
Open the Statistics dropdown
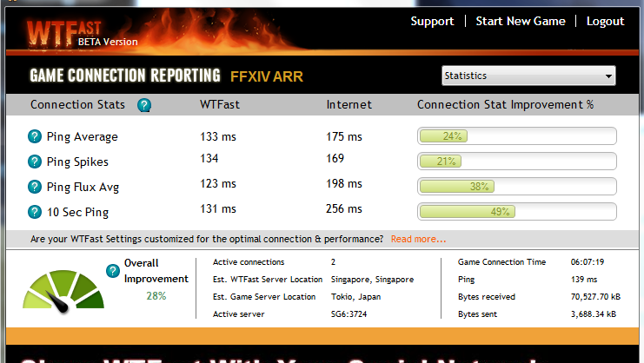[x=528, y=76]
